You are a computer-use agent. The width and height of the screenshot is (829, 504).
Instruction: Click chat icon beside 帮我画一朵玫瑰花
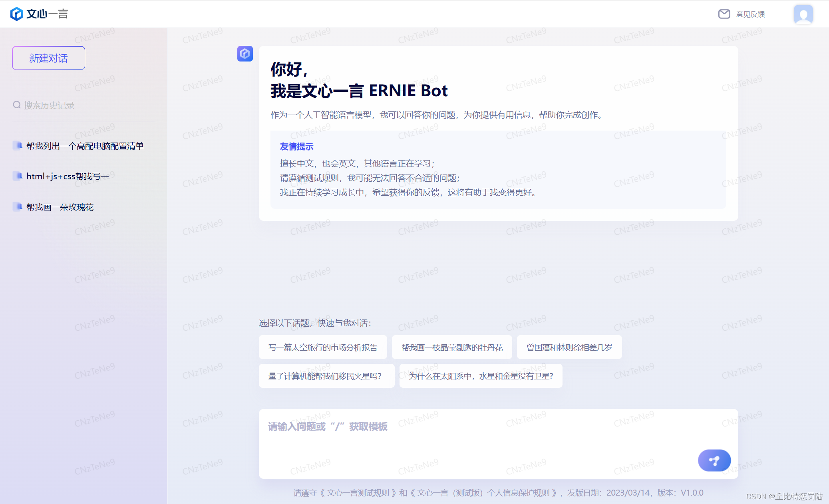point(18,206)
